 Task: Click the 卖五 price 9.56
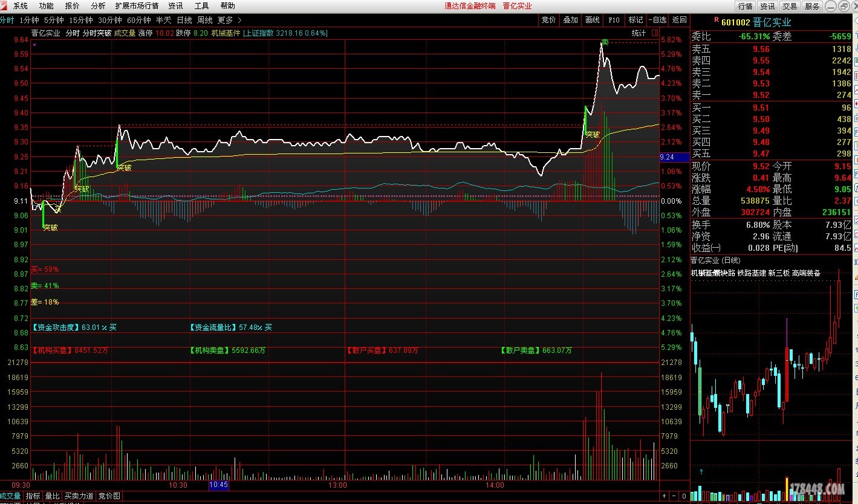tap(761, 50)
